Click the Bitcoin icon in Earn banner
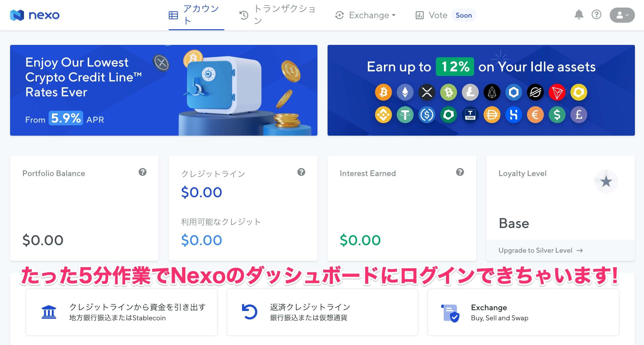 383,92
